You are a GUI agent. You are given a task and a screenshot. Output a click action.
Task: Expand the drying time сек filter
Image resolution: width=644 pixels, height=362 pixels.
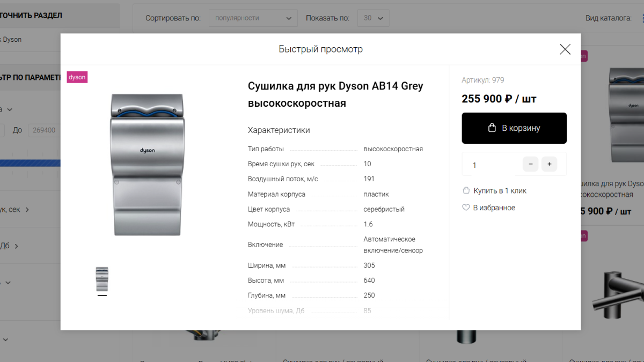pos(27,210)
